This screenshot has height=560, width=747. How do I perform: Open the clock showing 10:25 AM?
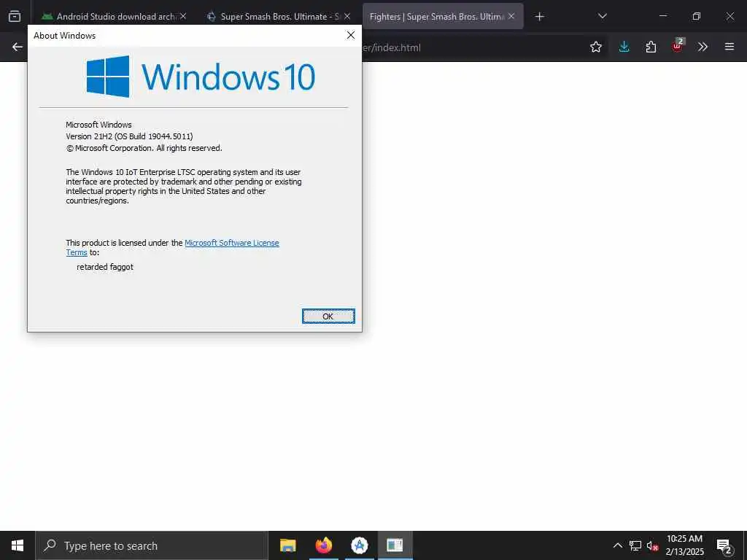click(x=684, y=545)
